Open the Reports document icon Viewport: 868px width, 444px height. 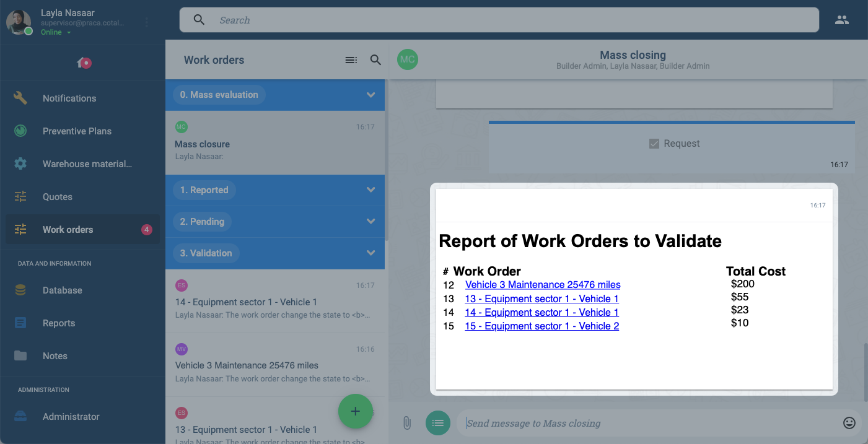(20, 323)
